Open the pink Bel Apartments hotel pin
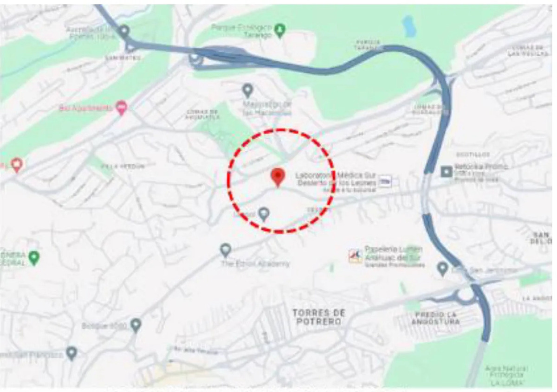This screenshot has width=557, height=392. [x=122, y=108]
